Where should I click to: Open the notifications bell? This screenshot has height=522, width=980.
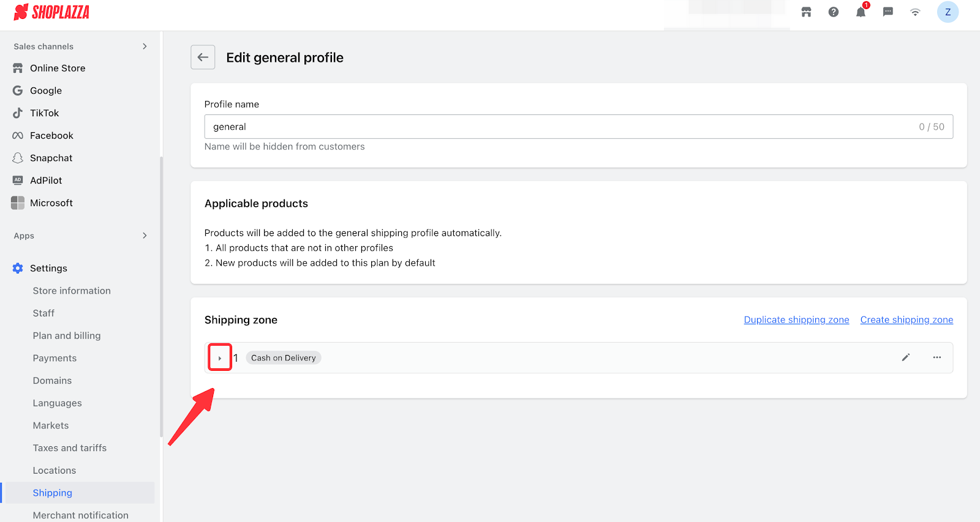tap(861, 12)
